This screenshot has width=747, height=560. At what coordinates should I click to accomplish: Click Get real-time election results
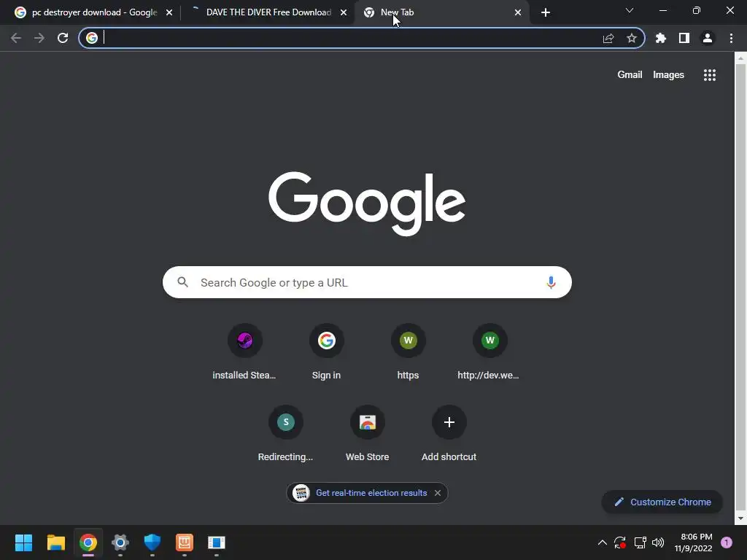371,493
